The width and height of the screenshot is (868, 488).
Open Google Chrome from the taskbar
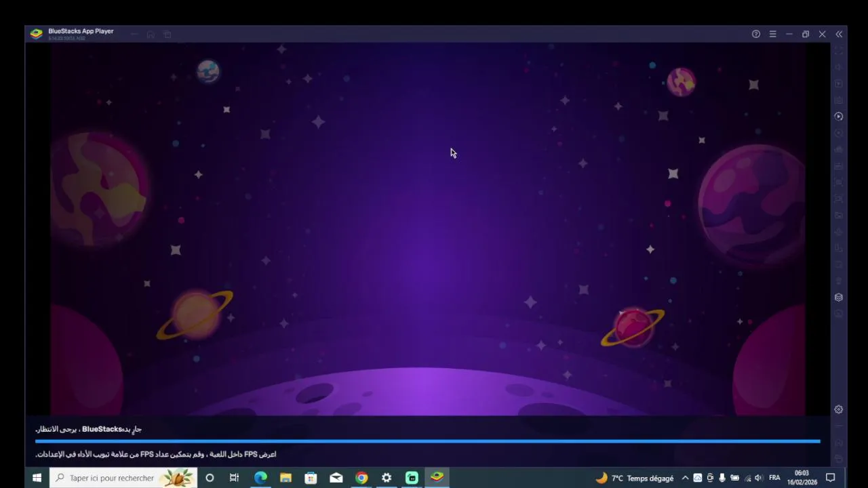(x=361, y=478)
